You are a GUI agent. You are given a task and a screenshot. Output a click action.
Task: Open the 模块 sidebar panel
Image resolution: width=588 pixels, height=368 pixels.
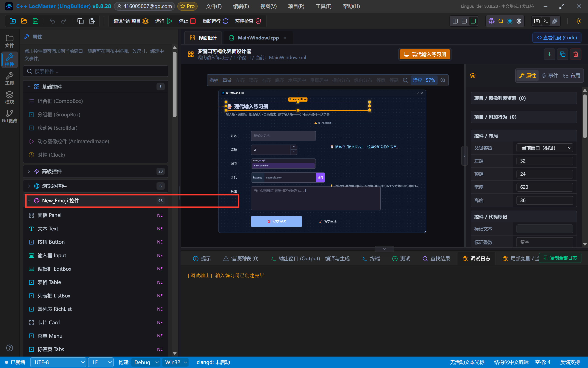click(x=9, y=98)
